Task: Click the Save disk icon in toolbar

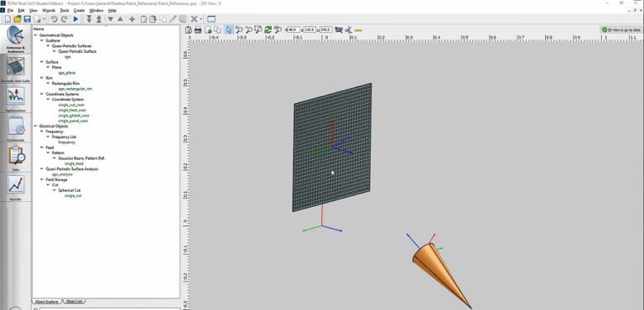Action: (27, 19)
